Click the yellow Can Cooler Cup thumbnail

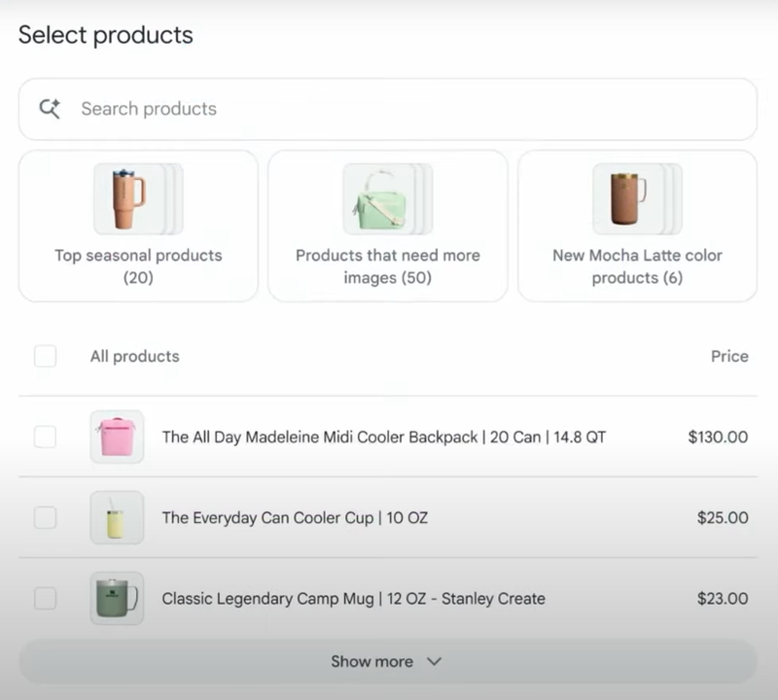[117, 517]
